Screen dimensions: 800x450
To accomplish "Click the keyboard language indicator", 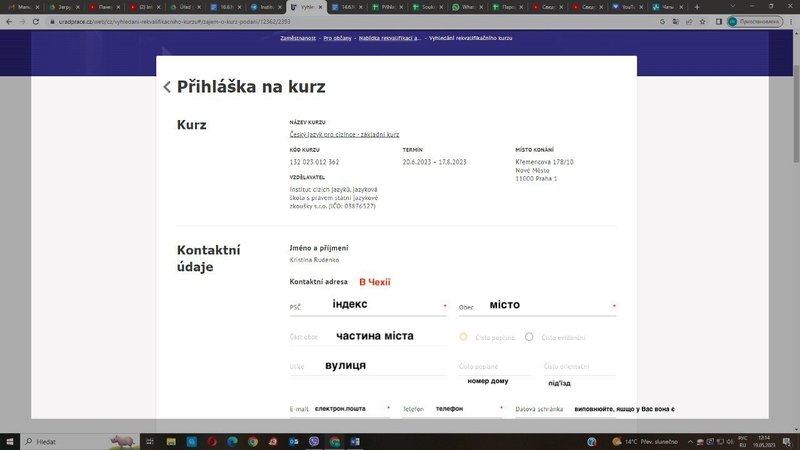I will tap(743, 441).
